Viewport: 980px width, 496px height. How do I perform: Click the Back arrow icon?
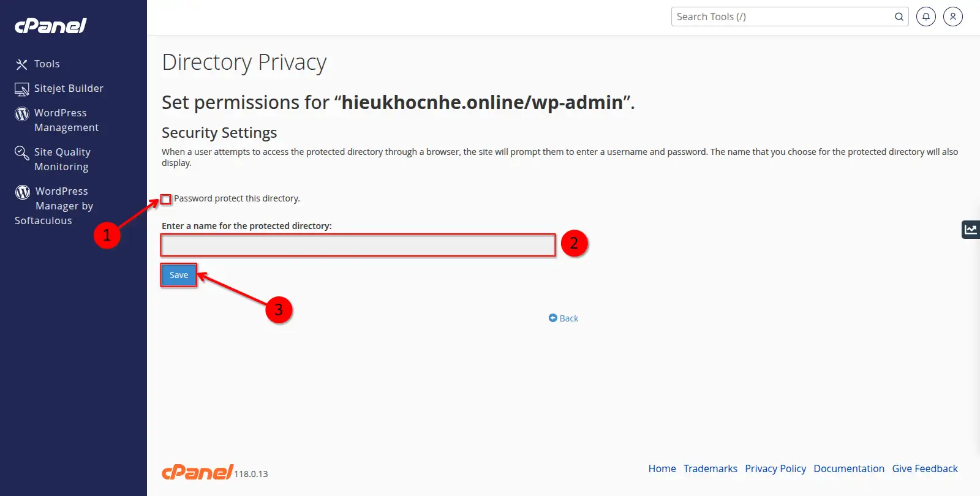[x=552, y=318]
